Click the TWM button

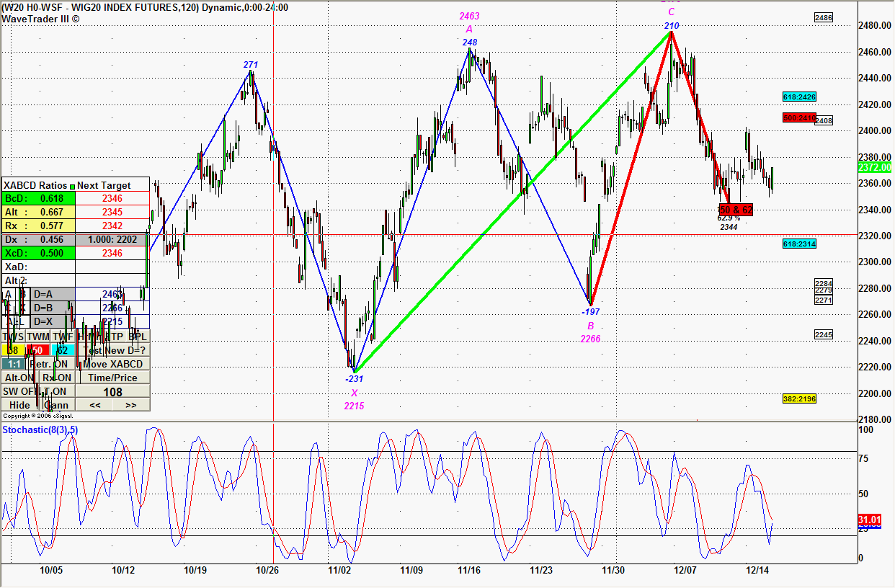point(39,337)
